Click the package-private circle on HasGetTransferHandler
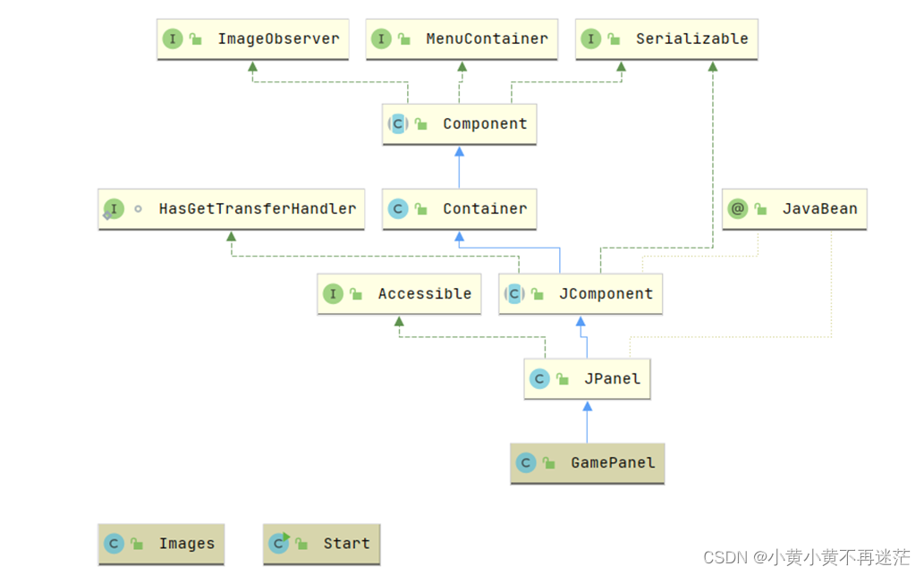The width and height of the screenshot is (924, 575). pyautogui.click(x=138, y=208)
